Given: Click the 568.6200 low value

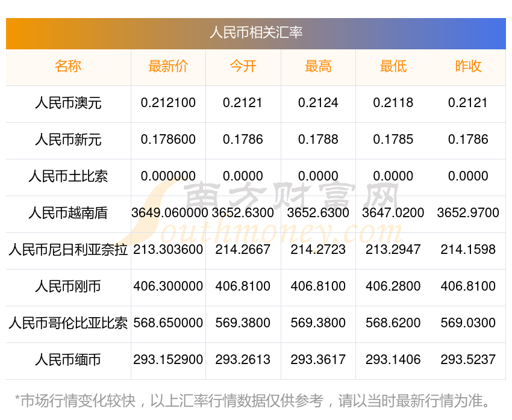Looking at the screenshot, I should [393, 323].
